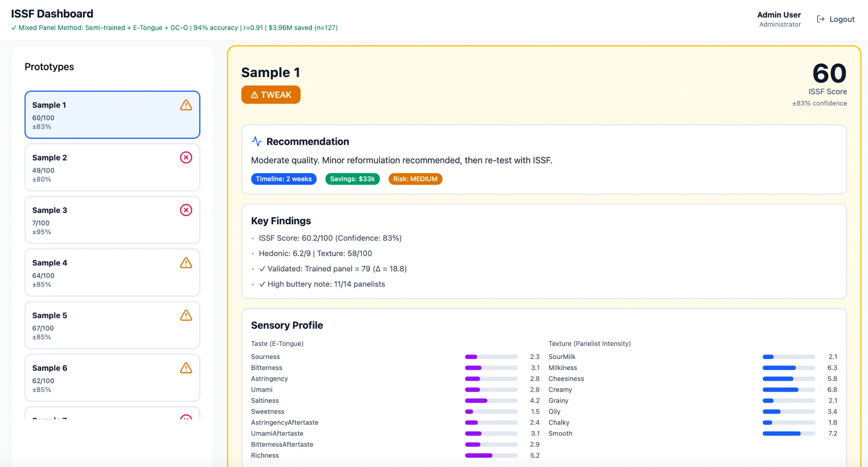Select the Sample 1 prototype title
868x467 pixels.
49,105
